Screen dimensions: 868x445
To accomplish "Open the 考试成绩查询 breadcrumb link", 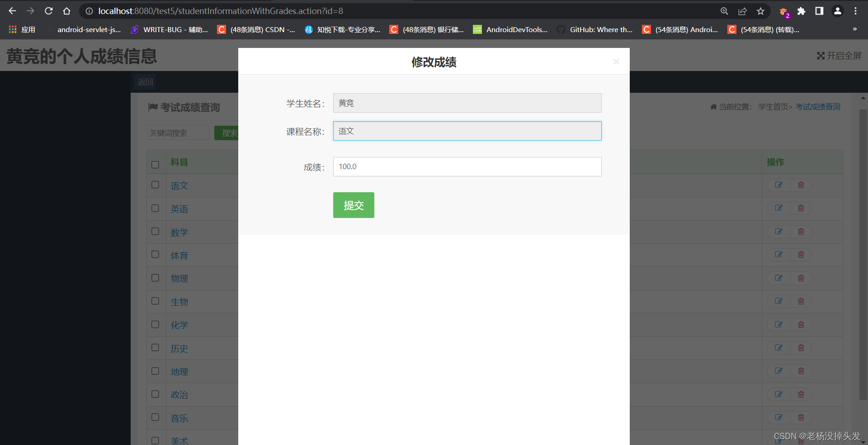I will [818, 107].
